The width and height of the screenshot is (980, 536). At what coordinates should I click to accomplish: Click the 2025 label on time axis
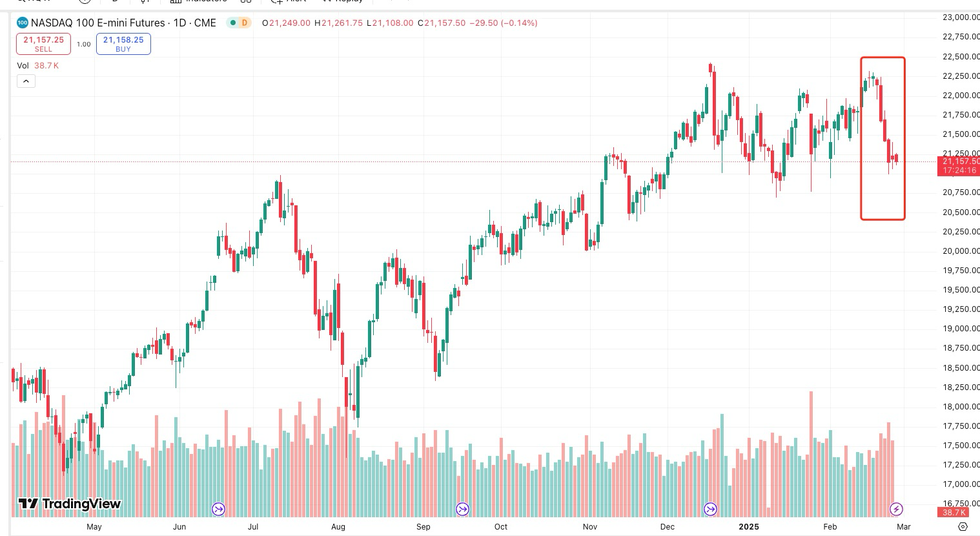point(749,527)
